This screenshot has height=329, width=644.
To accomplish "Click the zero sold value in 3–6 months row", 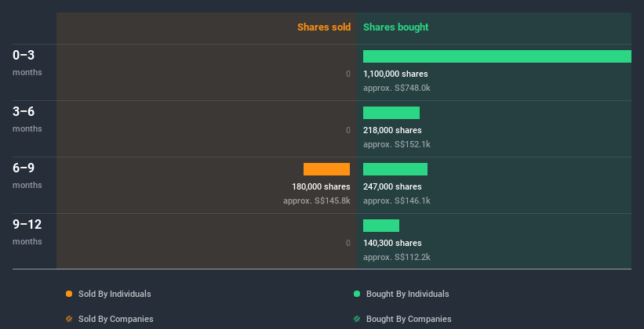I will click(x=348, y=130).
